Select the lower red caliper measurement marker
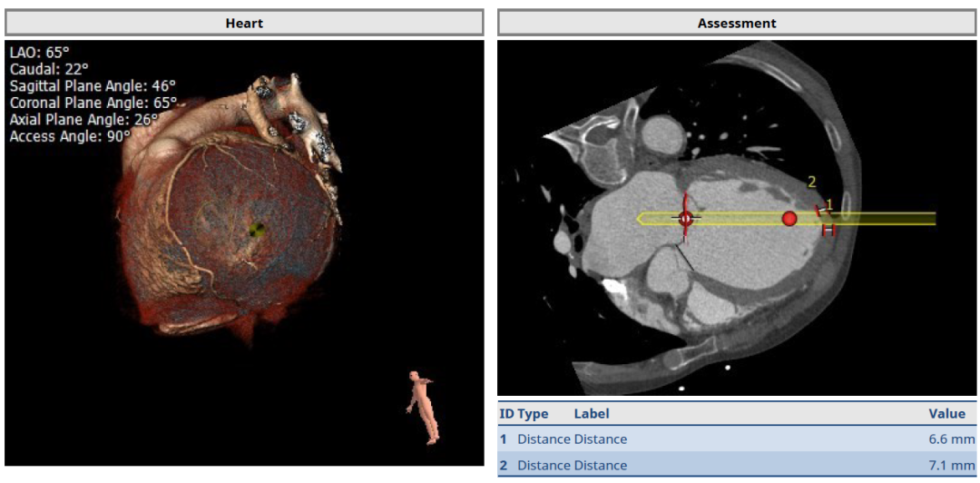Screen dimensions: 980x483 click(x=828, y=232)
